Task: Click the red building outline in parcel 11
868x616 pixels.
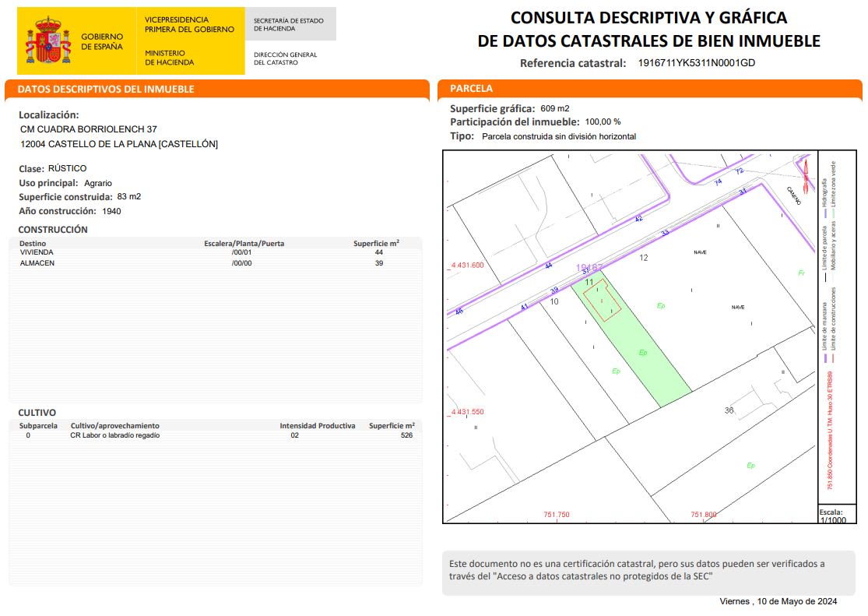Action: (603, 301)
